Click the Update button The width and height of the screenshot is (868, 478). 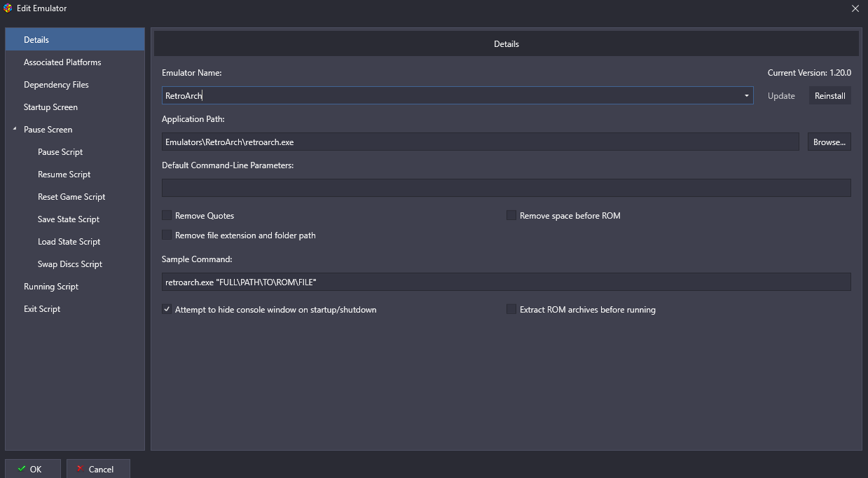point(781,96)
